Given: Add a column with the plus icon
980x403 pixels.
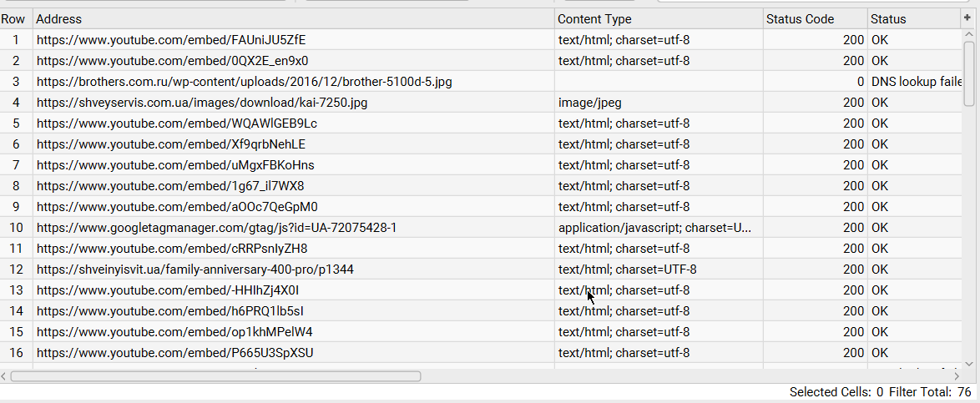Looking at the screenshot, I should (967, 18).
